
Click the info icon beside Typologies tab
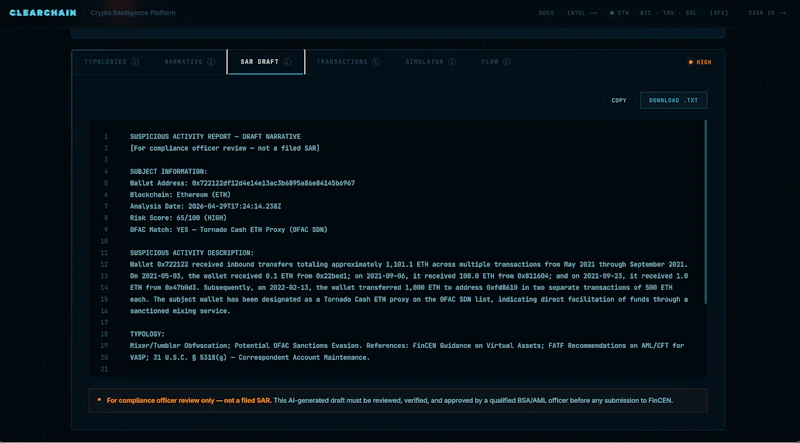[x=135, y=62]
